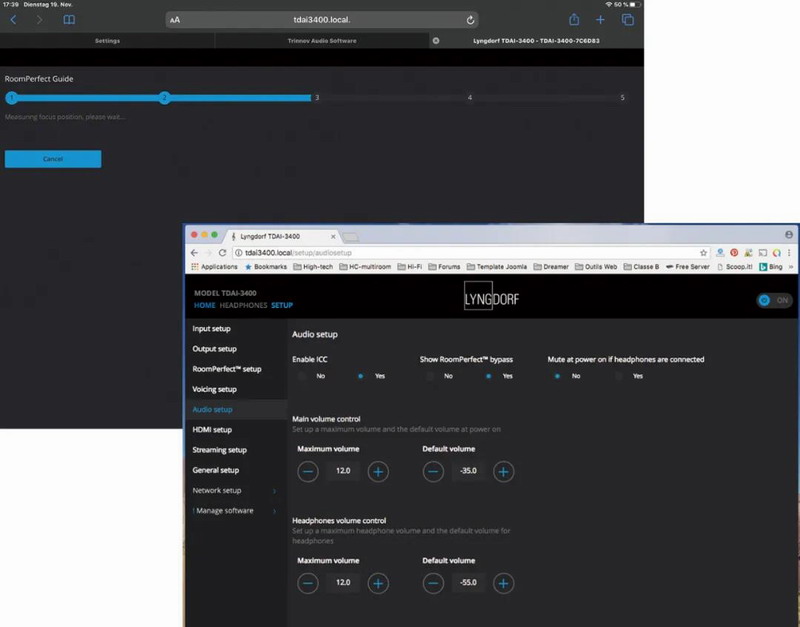Open the Scoop.it! bookmark

click(x=735, y=267)
